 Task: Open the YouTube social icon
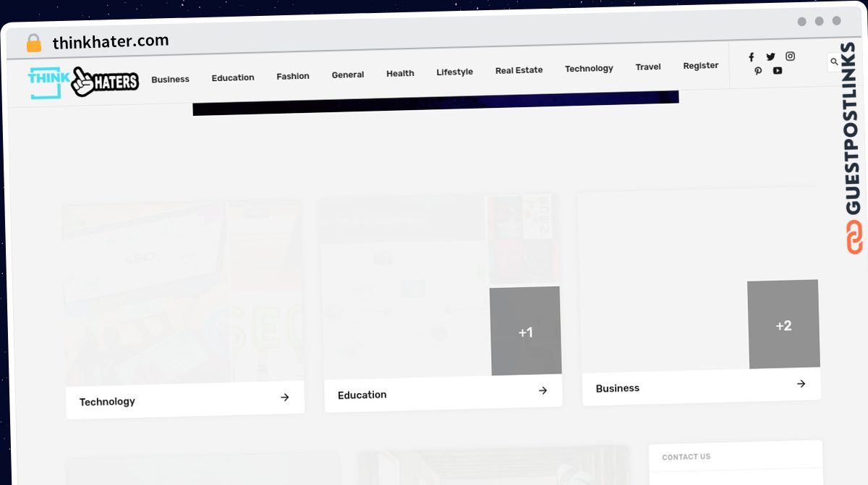[x=778, y=70]
